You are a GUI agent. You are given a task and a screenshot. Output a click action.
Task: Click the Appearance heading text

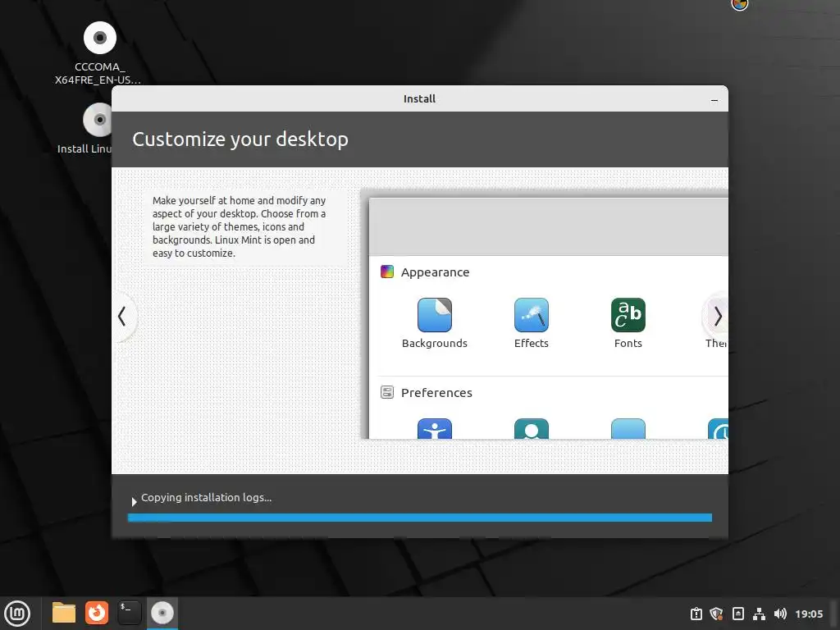click(x=435, y=272)
